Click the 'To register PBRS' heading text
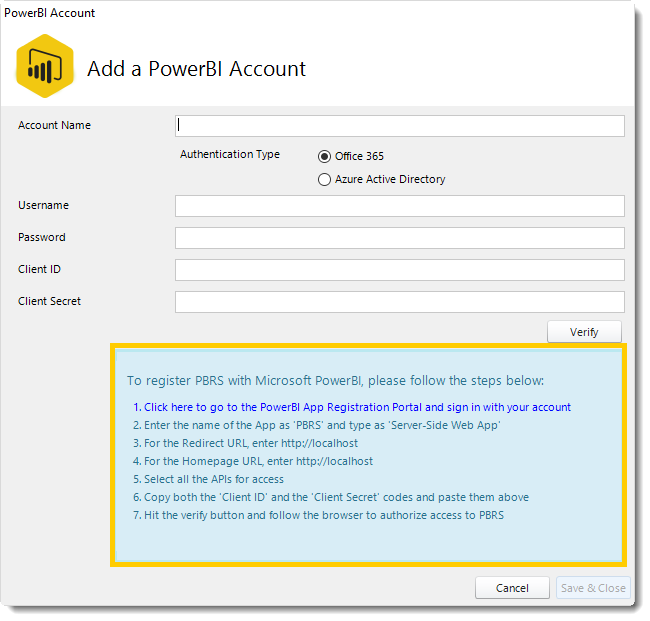 [x=335, y=381]
